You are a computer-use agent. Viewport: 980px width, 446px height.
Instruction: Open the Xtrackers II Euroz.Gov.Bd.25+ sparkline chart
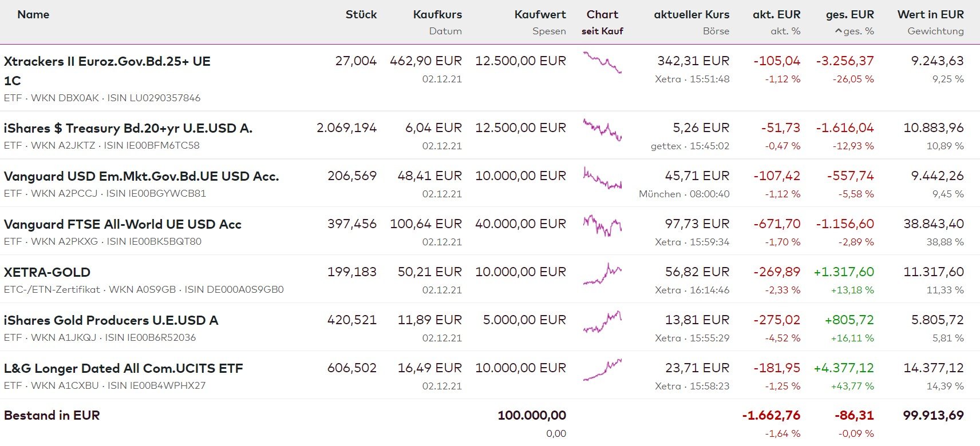[602, 62]
